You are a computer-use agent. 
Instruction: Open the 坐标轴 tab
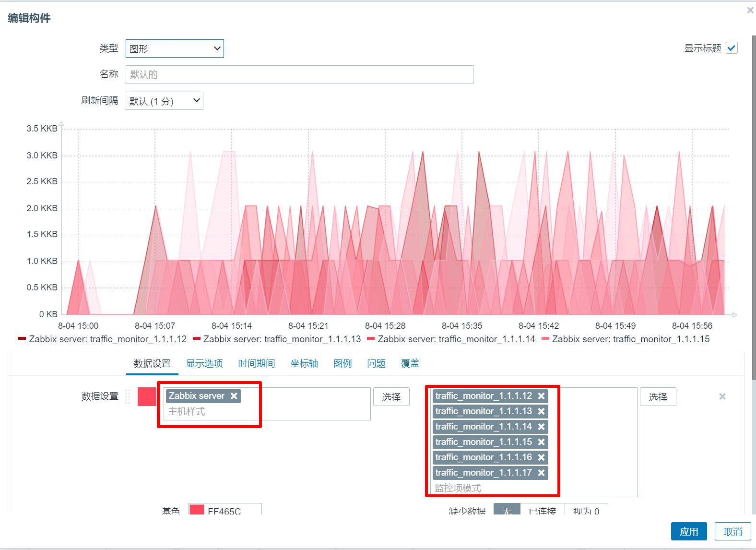(304, 363)
